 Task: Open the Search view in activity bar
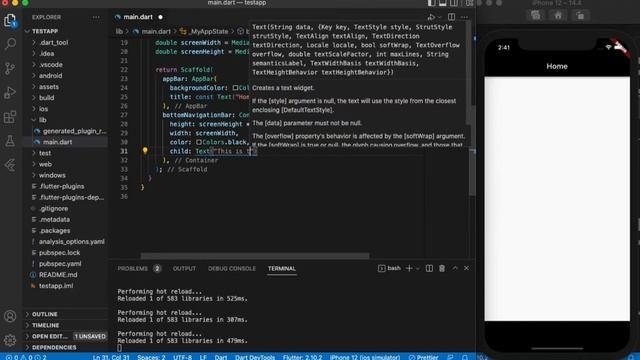10,43
